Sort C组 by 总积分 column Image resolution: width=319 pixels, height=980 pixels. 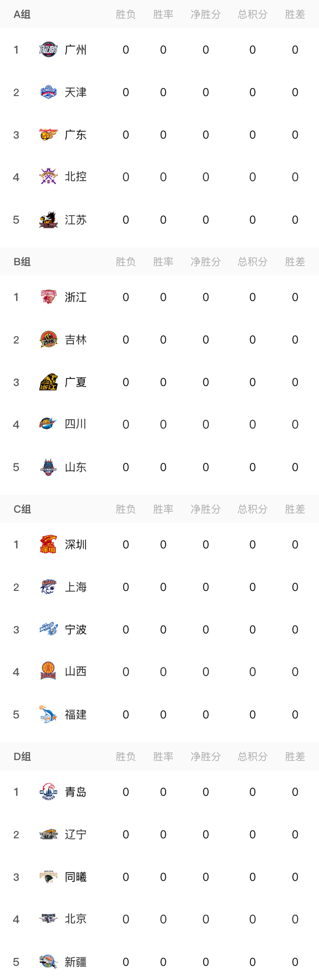(x=252, y=509)
